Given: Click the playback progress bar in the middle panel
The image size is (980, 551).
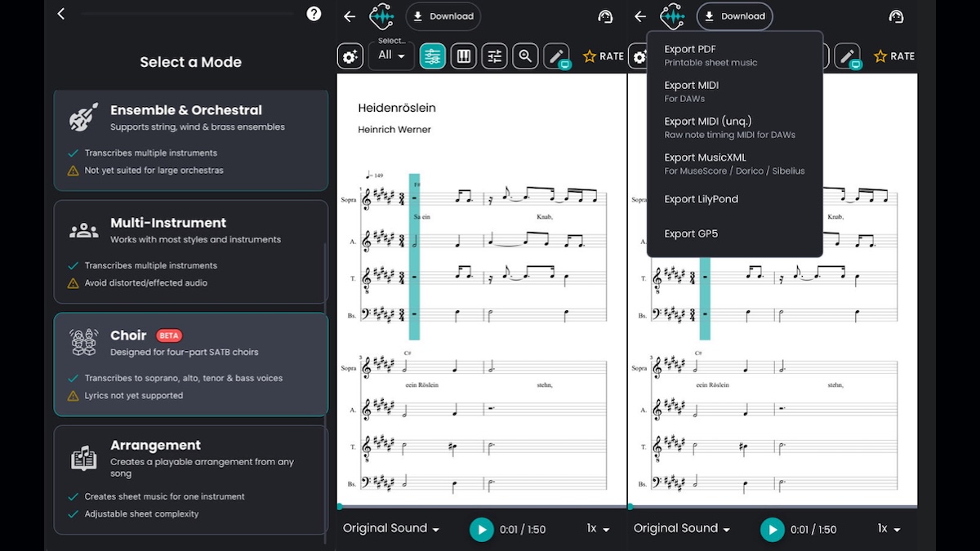Looking at the screenshot, I should click(x=482, y=507).
